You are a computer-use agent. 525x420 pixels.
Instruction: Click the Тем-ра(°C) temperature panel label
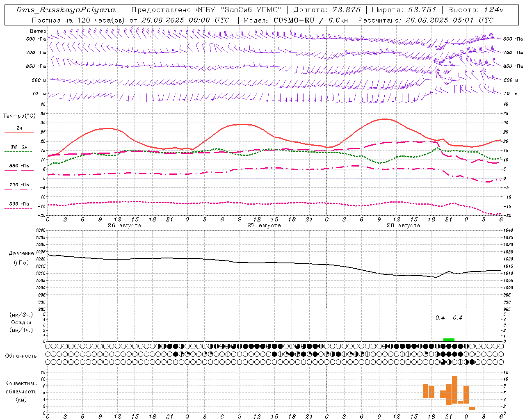click(19, 116)
